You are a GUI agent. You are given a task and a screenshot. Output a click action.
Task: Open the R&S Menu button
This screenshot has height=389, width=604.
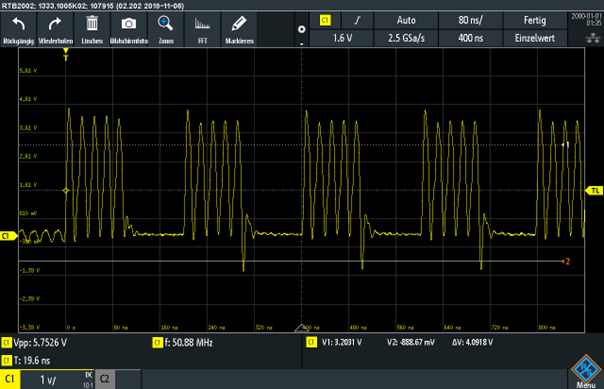click(586, 372)
